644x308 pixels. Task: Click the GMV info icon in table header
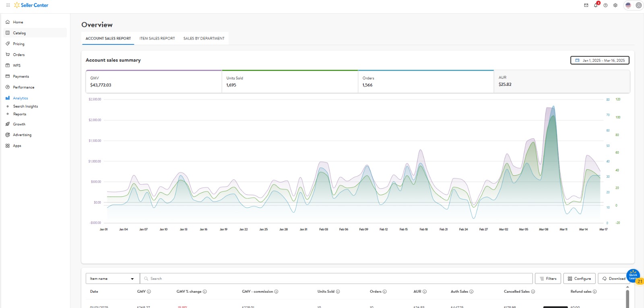(149, 291)
